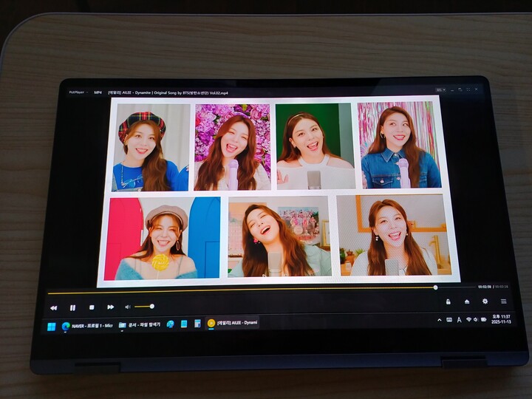This screenshot has height=399, width=532.
Task: Toggle the IME language indicator A
Action: (x=459, y=320)
